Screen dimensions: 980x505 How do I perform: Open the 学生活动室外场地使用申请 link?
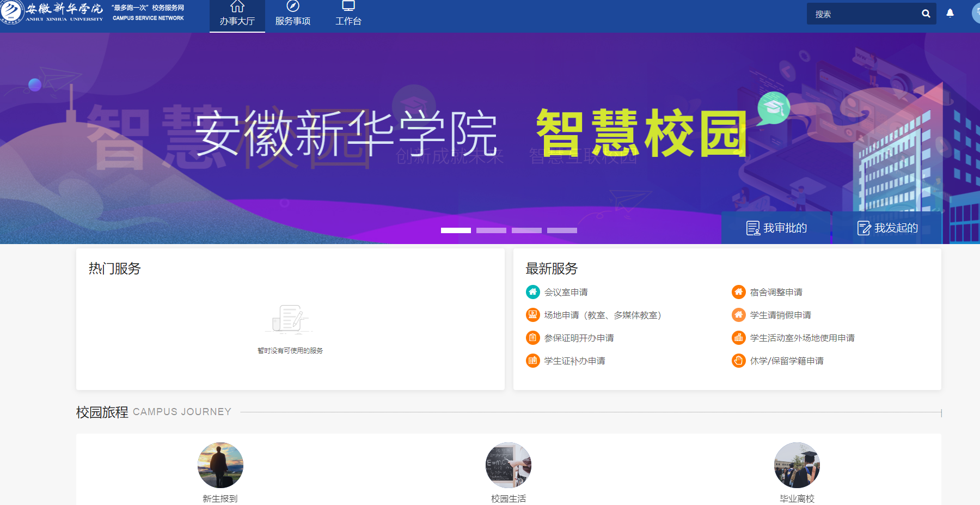tap(802, 338)
